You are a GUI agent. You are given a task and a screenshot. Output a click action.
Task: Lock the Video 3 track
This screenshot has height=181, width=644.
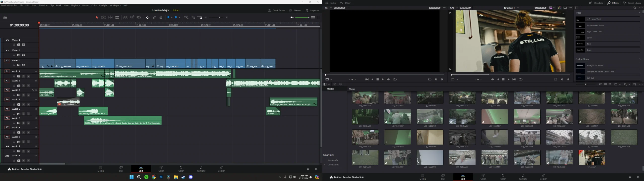click(14, 45)
